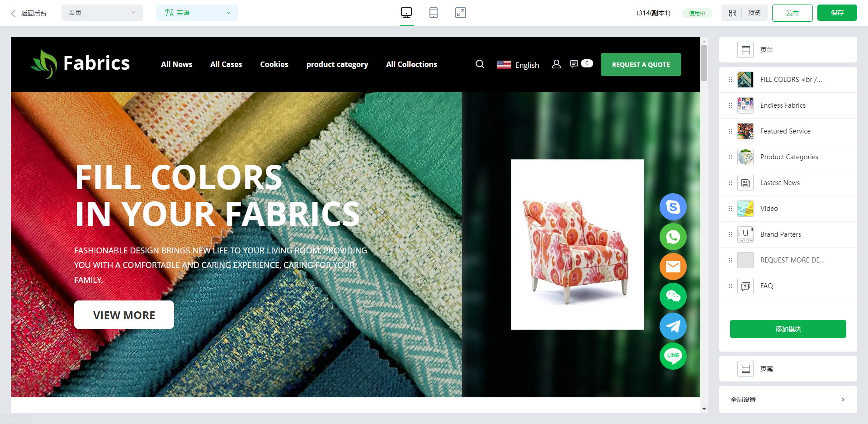The width and height of the screenshot is (868, 424).
Task: Click the search magnifier icon in site header
Action: click(x=480, y=64)
